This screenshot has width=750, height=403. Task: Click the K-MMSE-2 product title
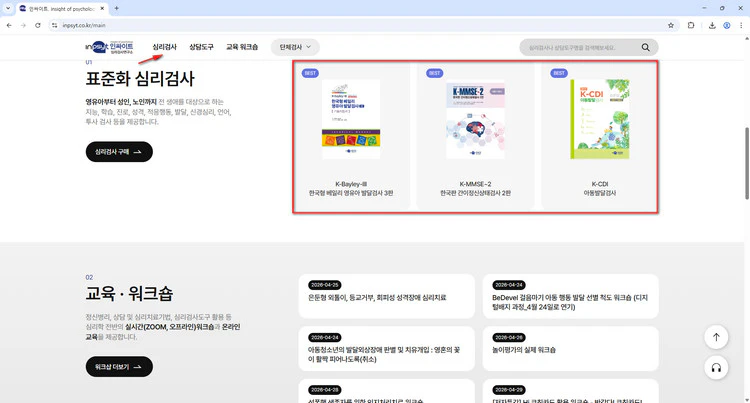tap(475, 188)
